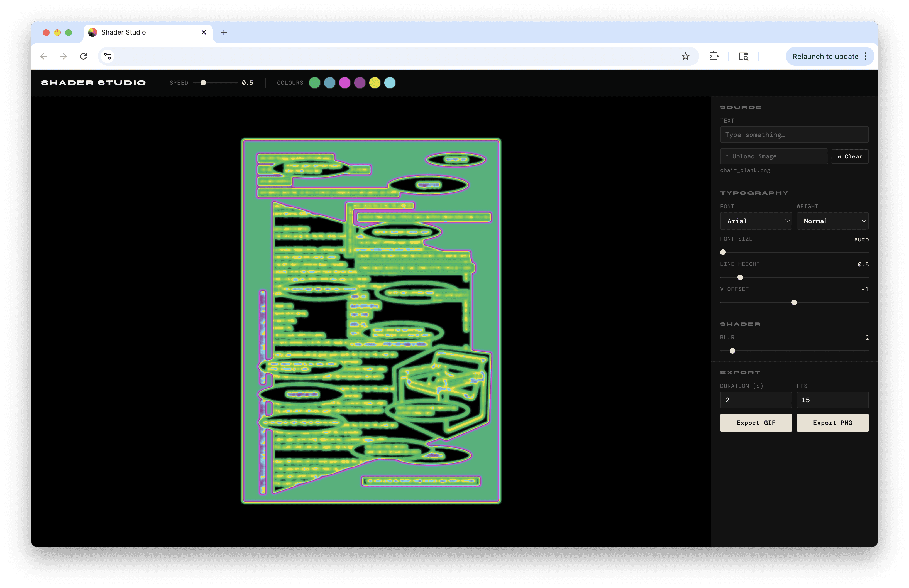Viewport: 909px width, 588px height.
Task: Click the browser back arrow
Action: pos(43,57)
